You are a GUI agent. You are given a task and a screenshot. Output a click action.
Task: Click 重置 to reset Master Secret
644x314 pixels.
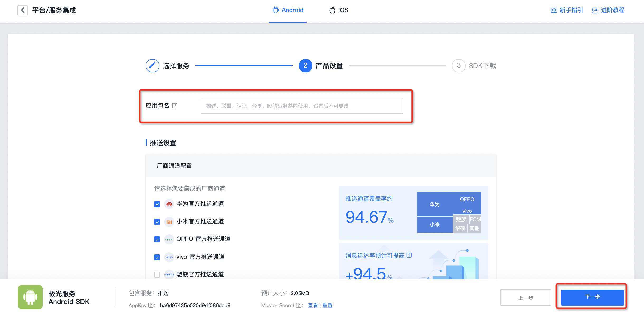[327, 305]
